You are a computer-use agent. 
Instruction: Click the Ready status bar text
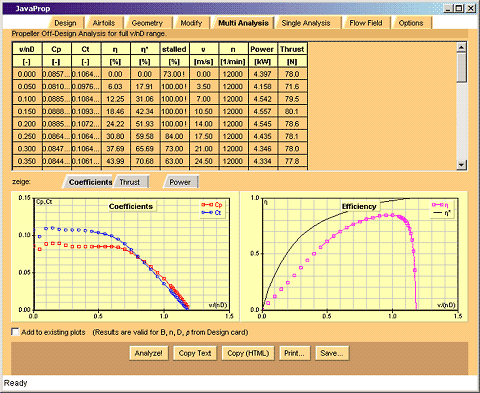coord(16,383)
